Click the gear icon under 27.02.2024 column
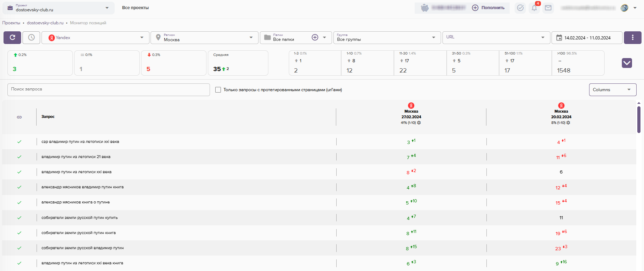 [419, 123]
